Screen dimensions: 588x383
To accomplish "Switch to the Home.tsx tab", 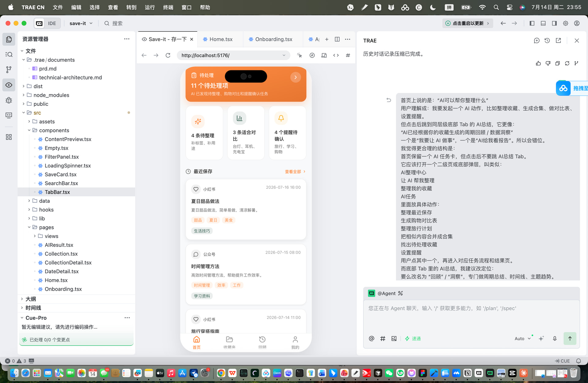I will pyautogui.click(x=220, y=39).
